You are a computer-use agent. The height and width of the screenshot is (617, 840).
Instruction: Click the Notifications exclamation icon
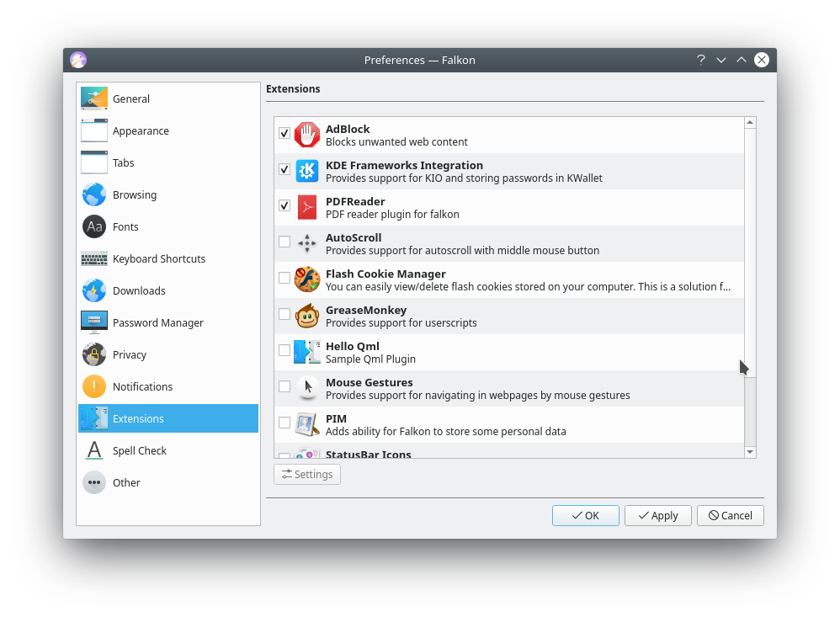click(94, 386)
